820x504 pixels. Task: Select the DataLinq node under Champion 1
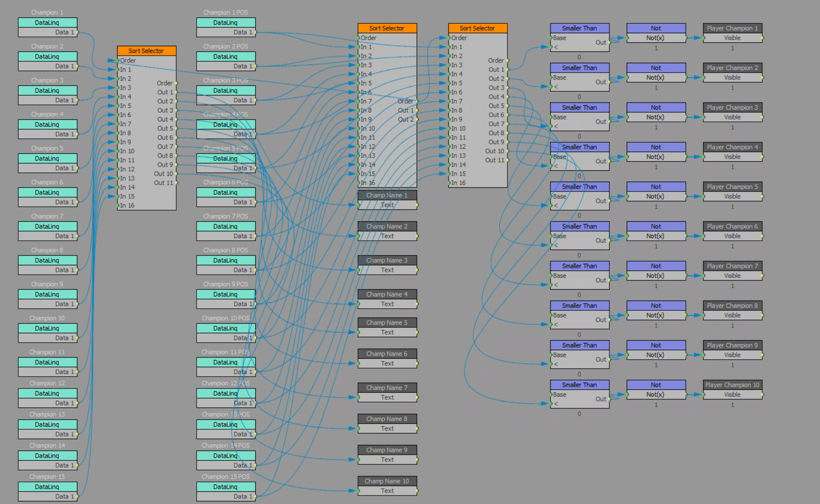[47, 23]
